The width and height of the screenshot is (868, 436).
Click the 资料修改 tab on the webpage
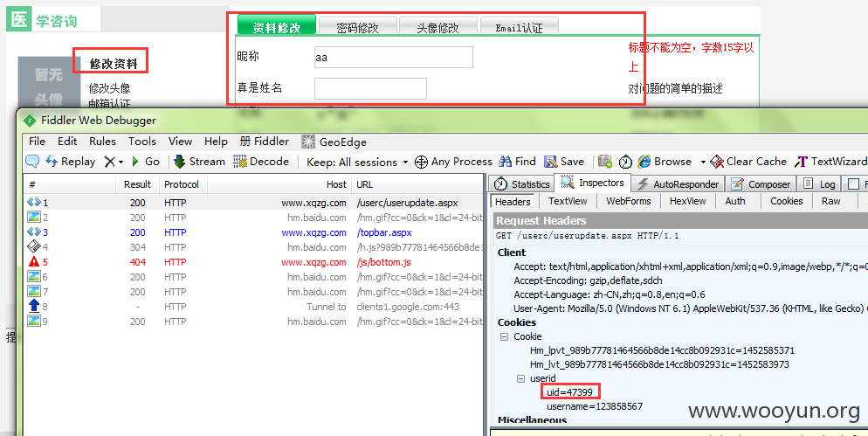(277, 26)
